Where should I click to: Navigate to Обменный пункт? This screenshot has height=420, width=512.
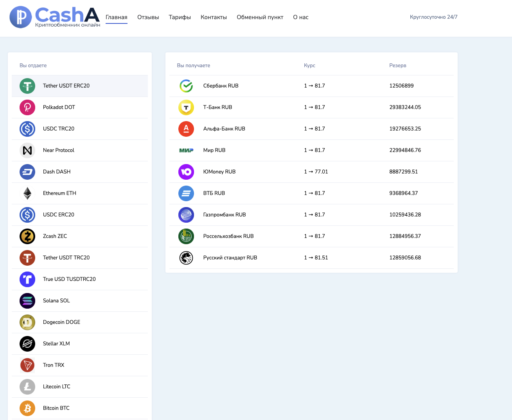pyautogui.click(x=260, y=17)
